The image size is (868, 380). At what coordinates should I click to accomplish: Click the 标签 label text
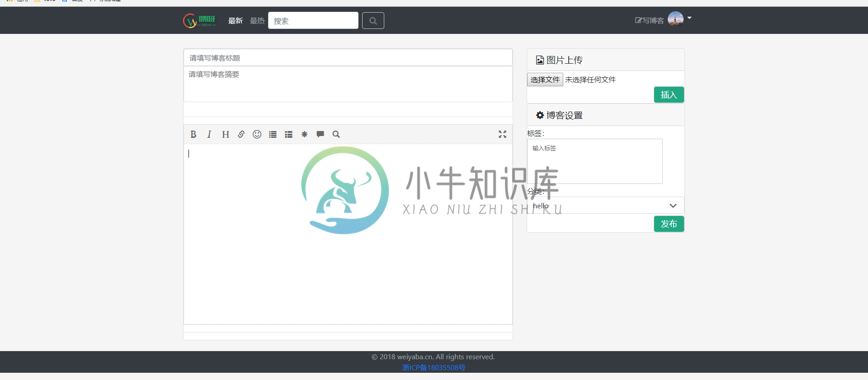536,133
